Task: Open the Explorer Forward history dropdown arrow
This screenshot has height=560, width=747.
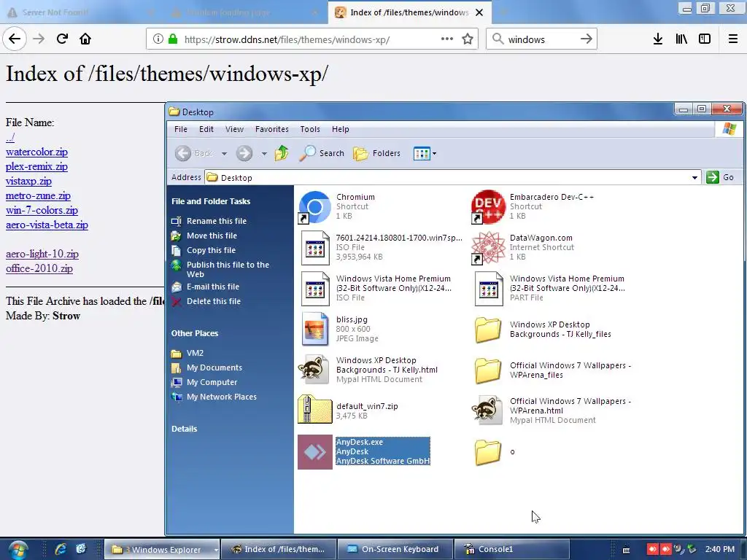Action: coord(264,154)
